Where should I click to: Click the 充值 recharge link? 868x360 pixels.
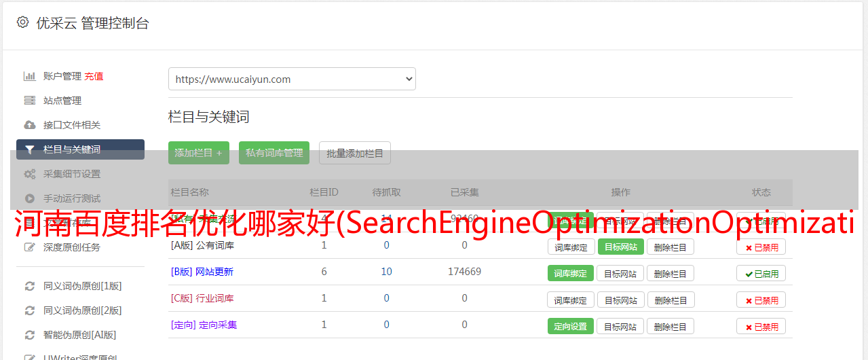94,76
